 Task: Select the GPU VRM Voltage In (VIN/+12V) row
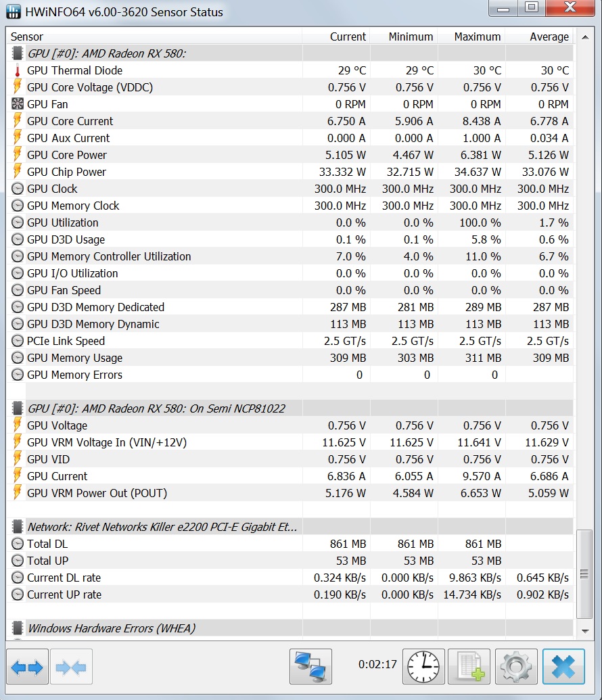pyautogui.click(x=290, y=442)
